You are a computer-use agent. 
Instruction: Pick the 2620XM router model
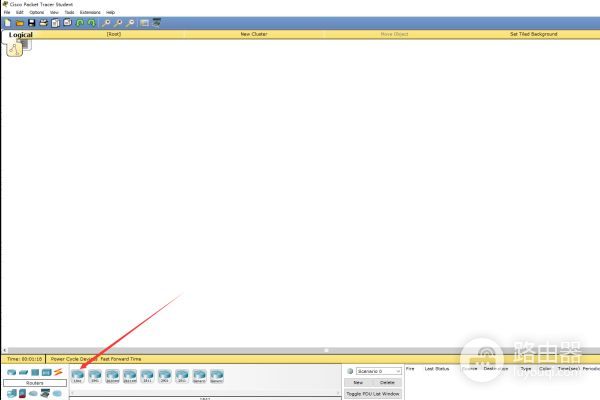(112, 376)
